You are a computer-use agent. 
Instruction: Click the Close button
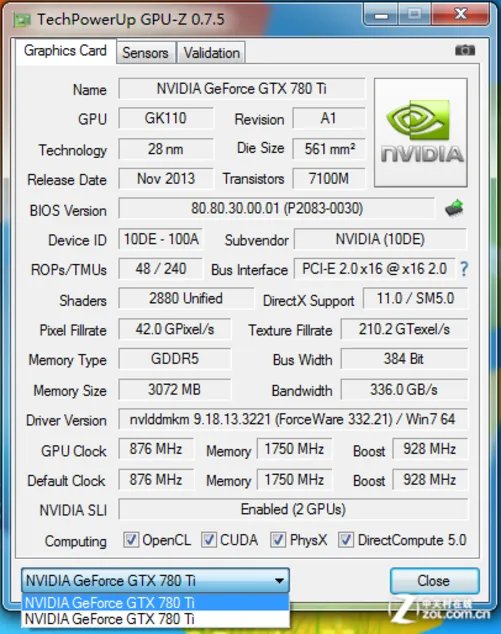[x=434, y=581]
